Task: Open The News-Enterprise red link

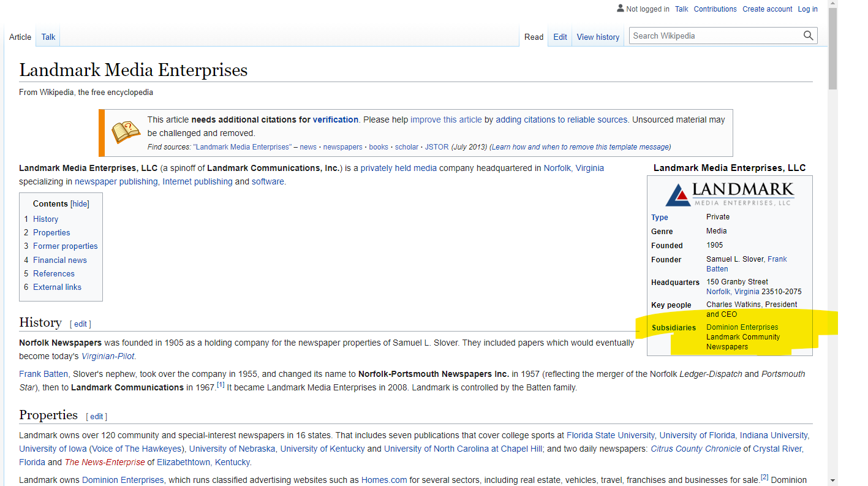Action: click(105, 462)
